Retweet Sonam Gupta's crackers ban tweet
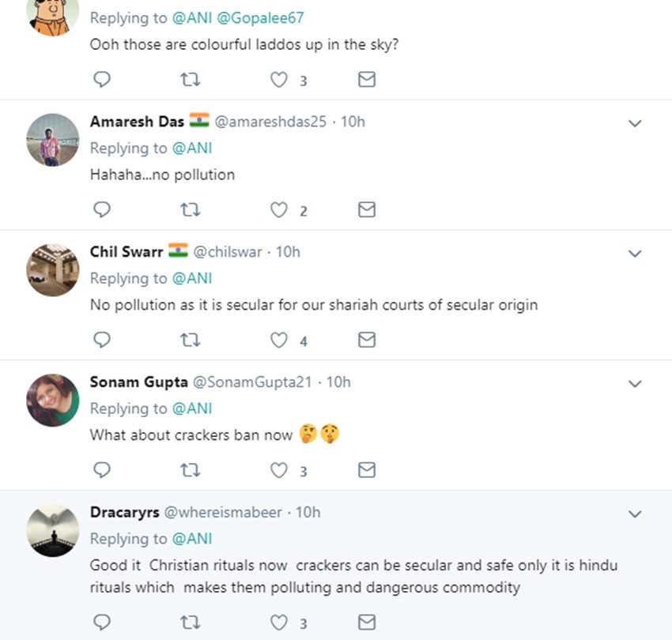This screenshot has width=672, height=640. (191, 470)
